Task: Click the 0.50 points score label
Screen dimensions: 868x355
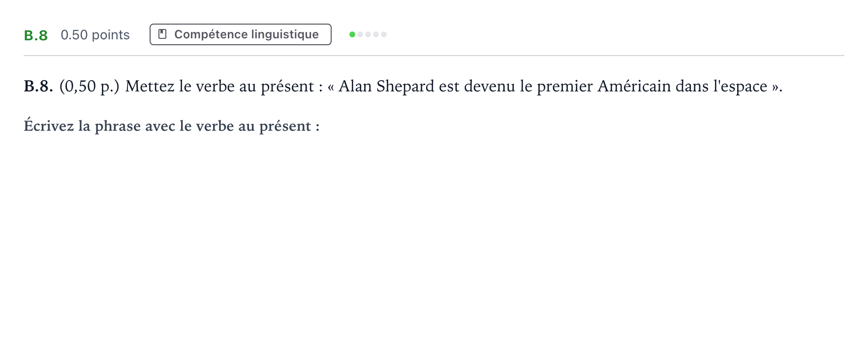Action: (x=95, y=35)
